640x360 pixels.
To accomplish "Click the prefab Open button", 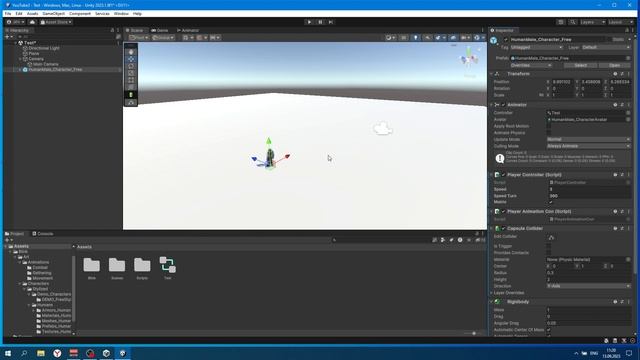I will pos(614,65).
